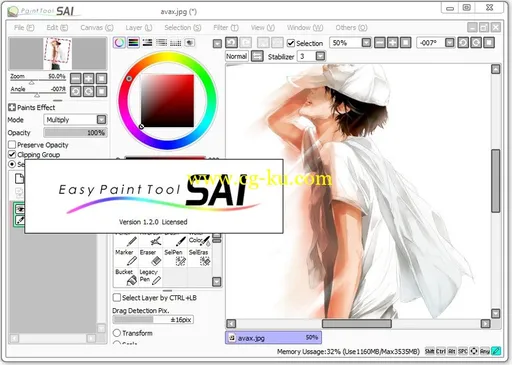Create a new layer in the layer panel
Viewport: 512px width, 365px height.
(19, 178)
